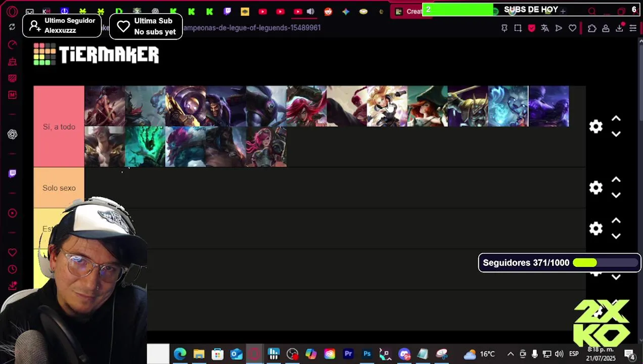Image resolution: width=643 pixels, height=364 pixels.
Task: Click the TierMaker logo
Action: (96, 54)
